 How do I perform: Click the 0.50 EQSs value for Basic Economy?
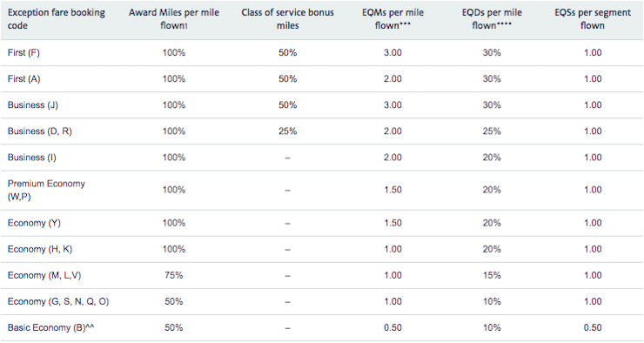(x=593, y=328)
